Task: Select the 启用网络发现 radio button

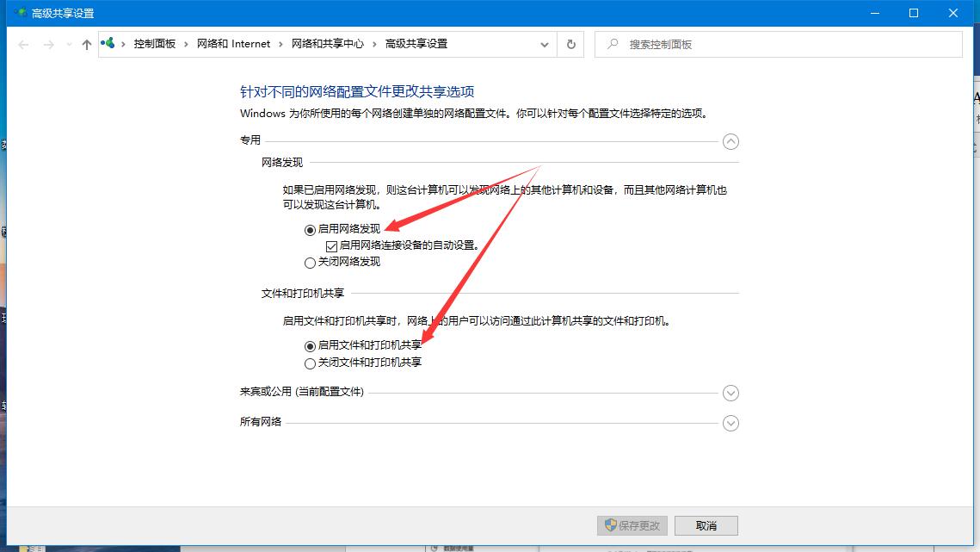Action: point(310,230)
